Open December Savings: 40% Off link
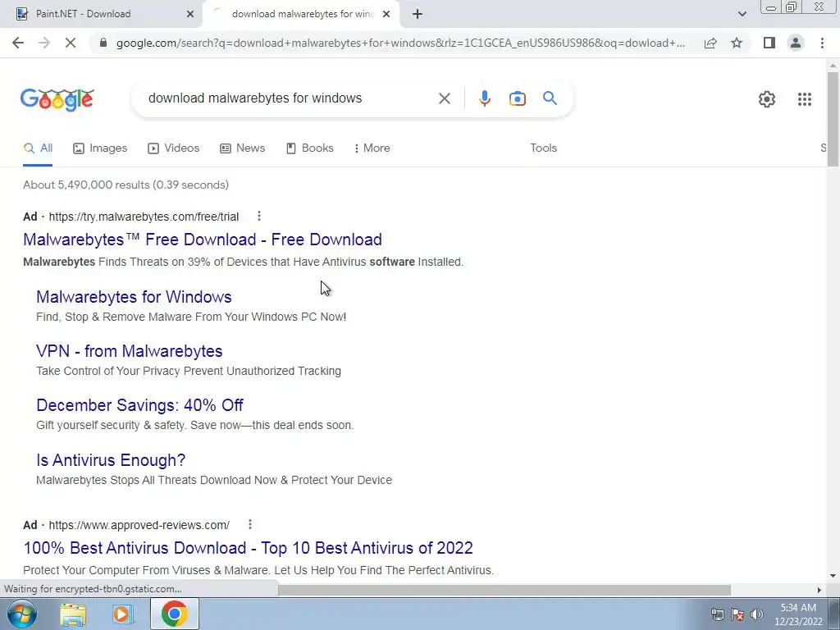 click(139, 405)
